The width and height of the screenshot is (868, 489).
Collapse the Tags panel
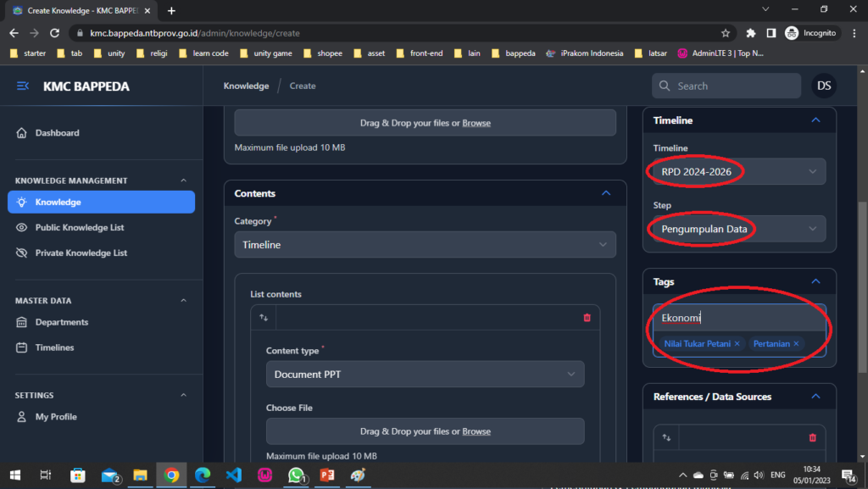815,281
